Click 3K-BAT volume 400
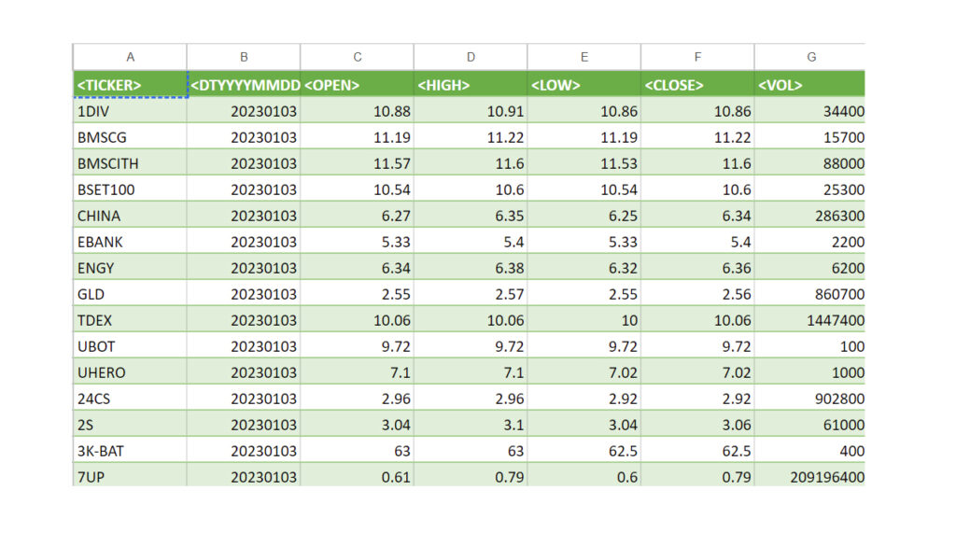The height and width of the screenshot is (560, 956). 809,452
